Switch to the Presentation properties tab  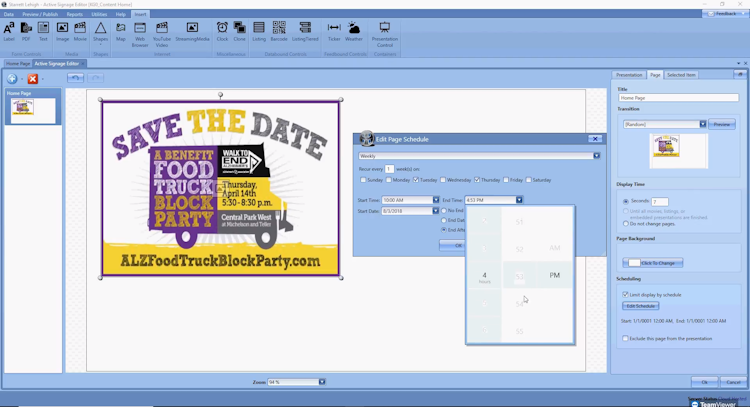coord(629,75)
